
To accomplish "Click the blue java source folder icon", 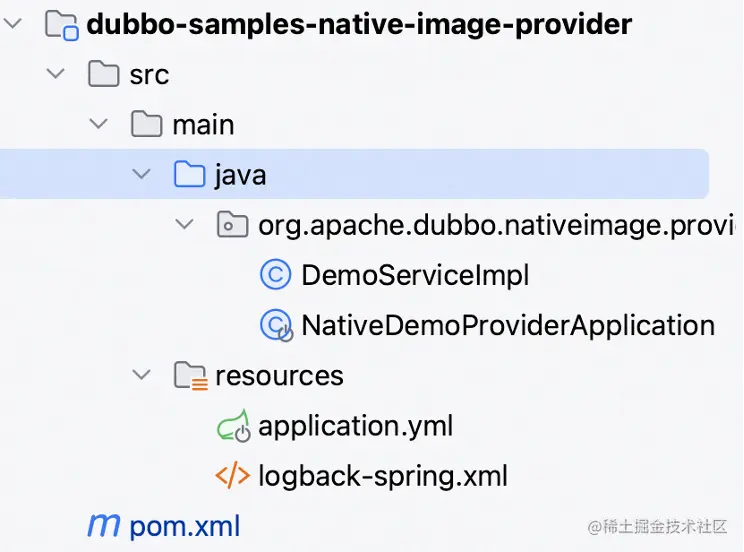I will tap(189, 174).
